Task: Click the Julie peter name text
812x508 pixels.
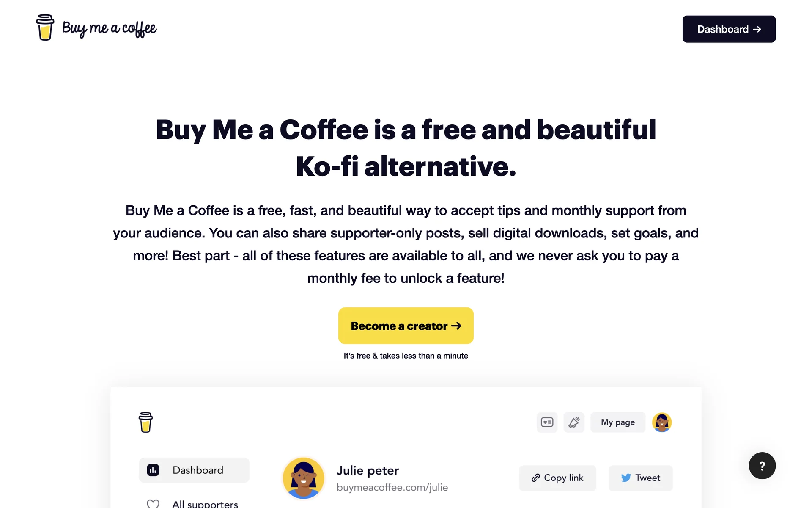Action: [368, 470]
